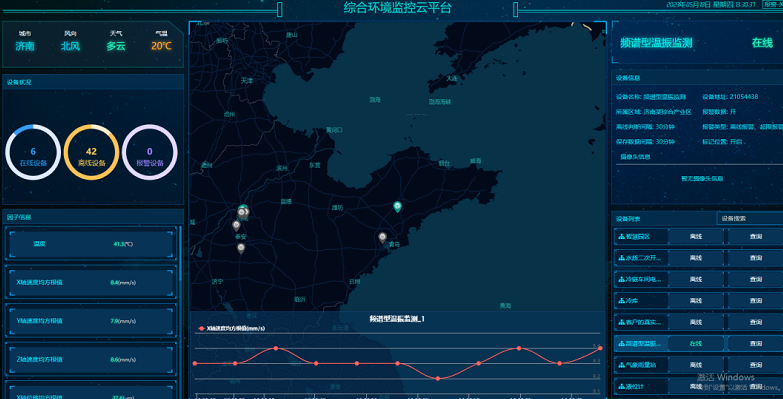Click the red diamond legend icon for X轴速度均方根值
The height and width of the screenshot is (399, 783).
pos(201,329)
